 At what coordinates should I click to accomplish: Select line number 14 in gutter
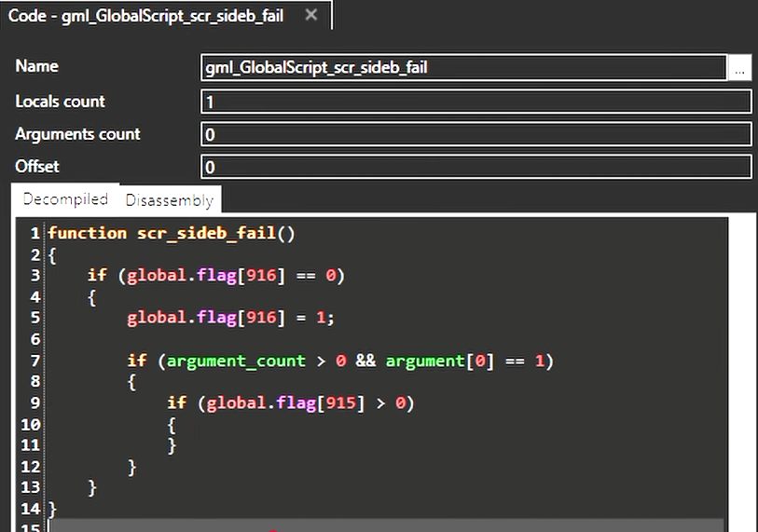31,509
